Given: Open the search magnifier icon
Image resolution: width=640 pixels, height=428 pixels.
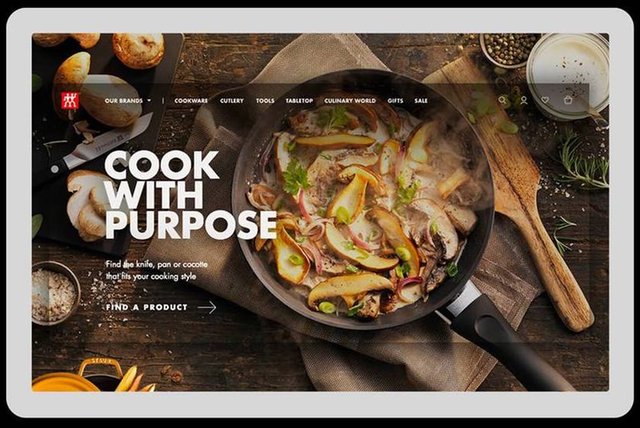Looking at the screenshot, I should pos(502,100).
